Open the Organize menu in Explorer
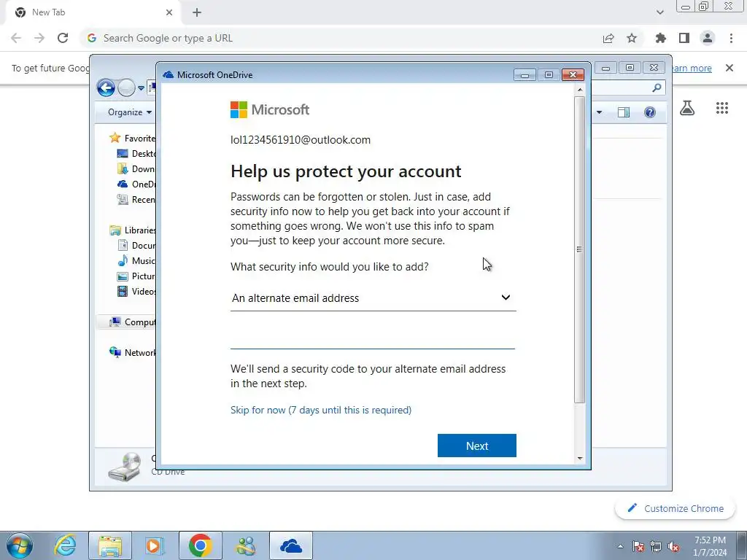The width and height of the screenshot is (747, 560). tap(130, 112)
